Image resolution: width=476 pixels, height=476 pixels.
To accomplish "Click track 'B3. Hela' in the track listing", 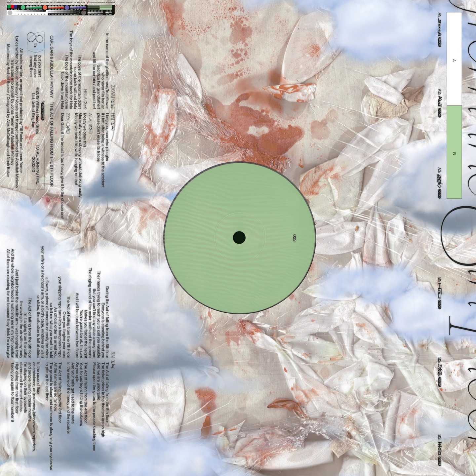I will (x=439, y=450).
